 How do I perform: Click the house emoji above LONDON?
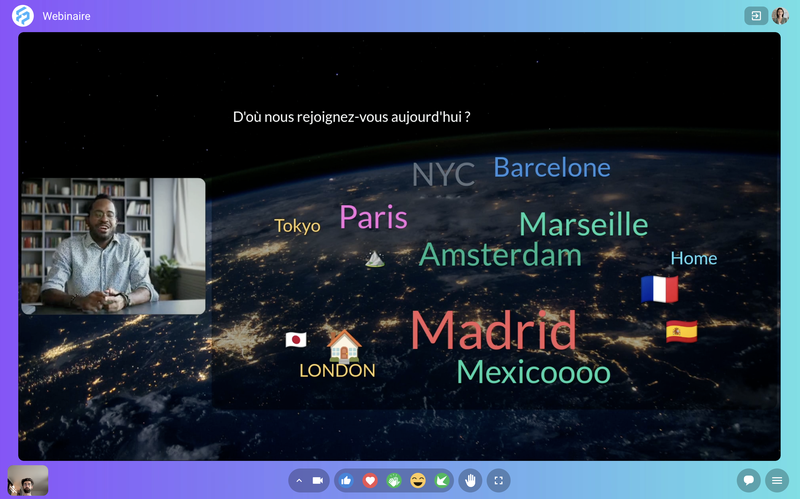[343, 345]
